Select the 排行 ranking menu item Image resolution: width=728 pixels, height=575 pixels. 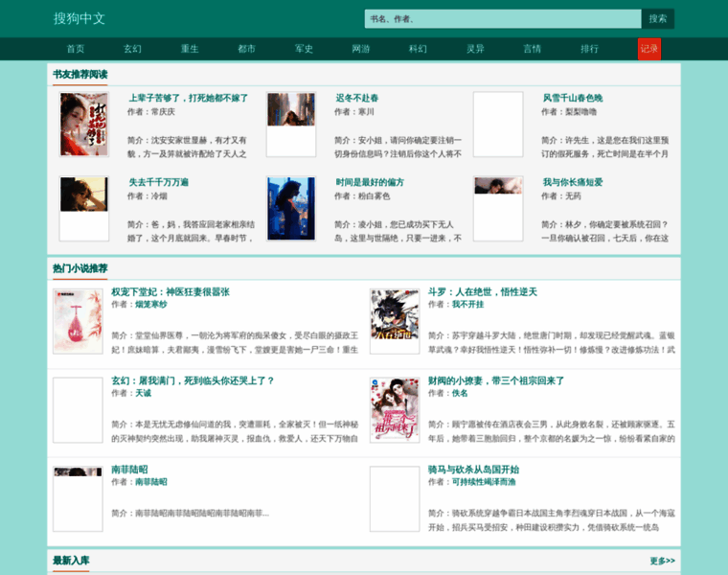[x=590, y=49]
